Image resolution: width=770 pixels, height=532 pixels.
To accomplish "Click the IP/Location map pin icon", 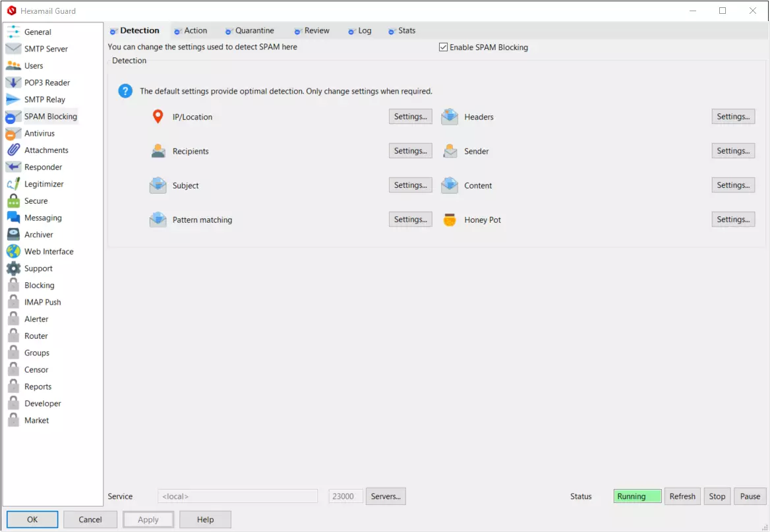I will pos(158,117).
